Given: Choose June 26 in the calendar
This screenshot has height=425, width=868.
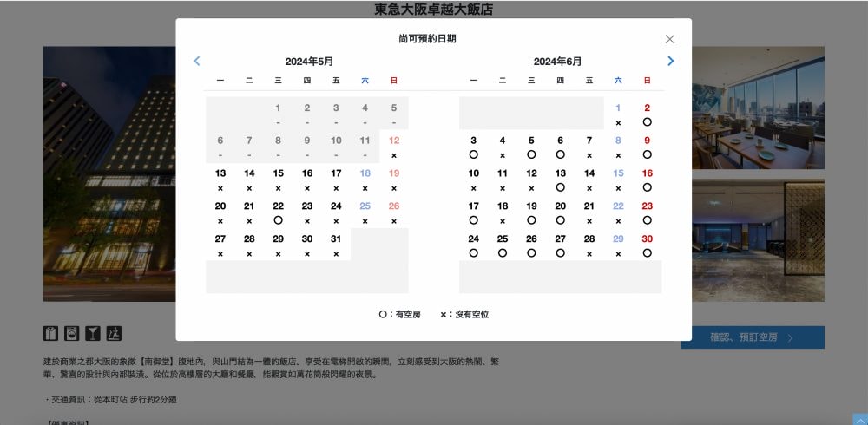Looking at the screenshot, I should 531,245.
